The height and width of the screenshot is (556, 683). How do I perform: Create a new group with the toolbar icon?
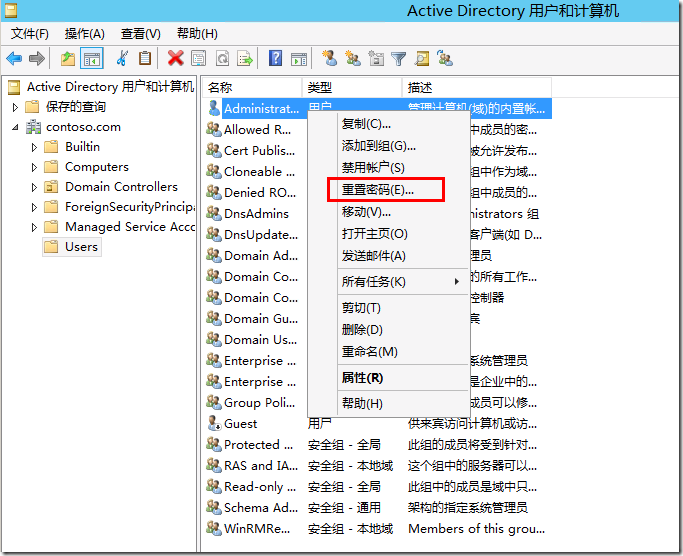point(352,58)
